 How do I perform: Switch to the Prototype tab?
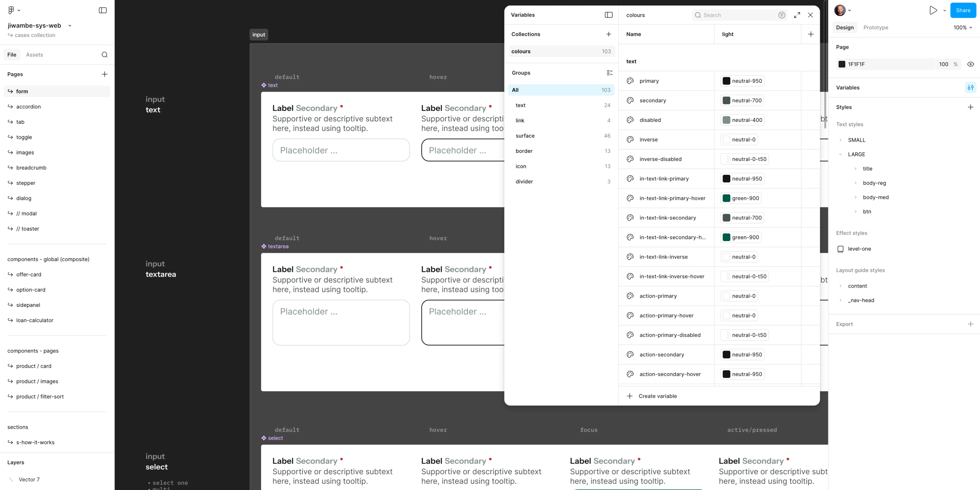tap(875, 27)
